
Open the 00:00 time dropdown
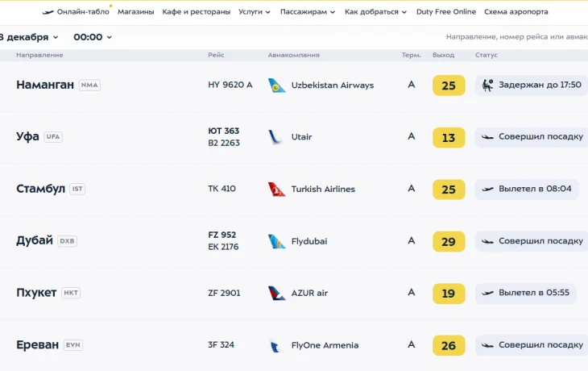(x=93, y=37)
